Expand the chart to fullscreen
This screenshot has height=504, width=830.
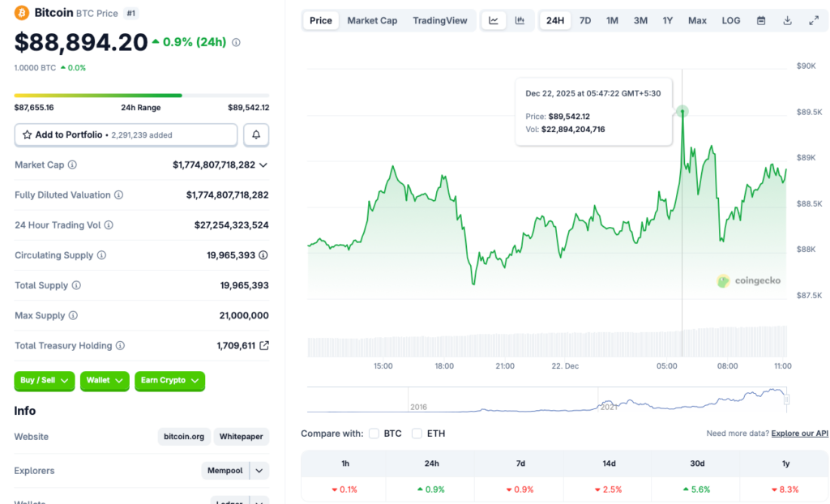pyautogui.click(x=814, y=20)
